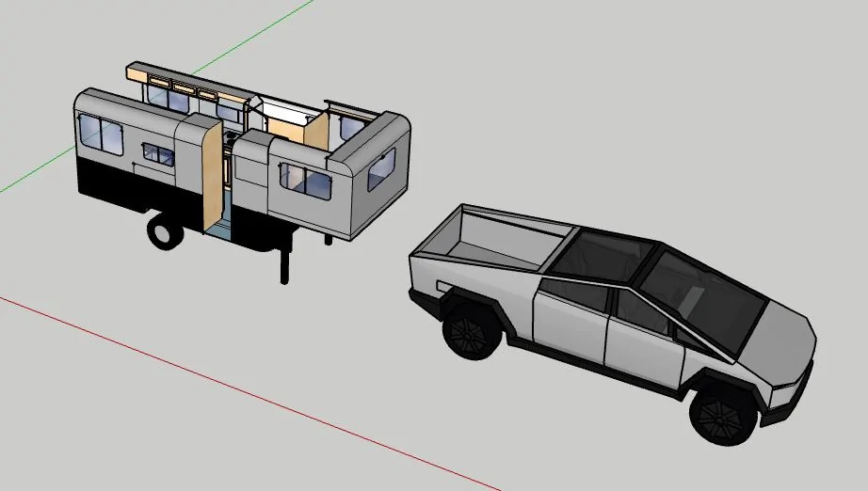Viewport: 868px width, 491px height.
Task: Select the trailer's rear double window
Action: (x=101, y=135)
